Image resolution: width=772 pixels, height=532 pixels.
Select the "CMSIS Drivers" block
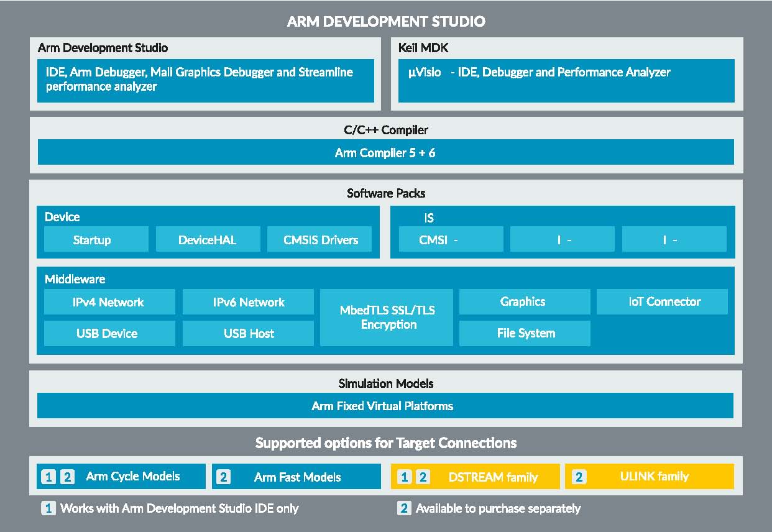321,239
